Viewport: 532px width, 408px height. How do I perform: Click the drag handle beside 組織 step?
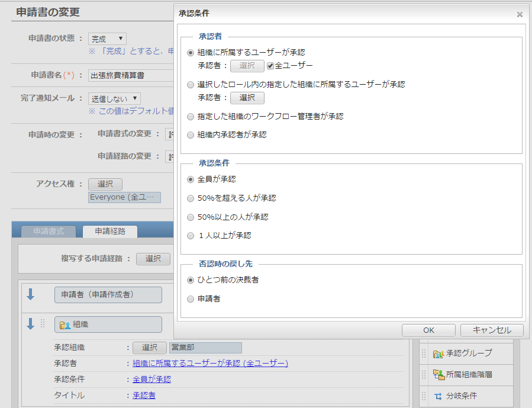tap(43, 324)
